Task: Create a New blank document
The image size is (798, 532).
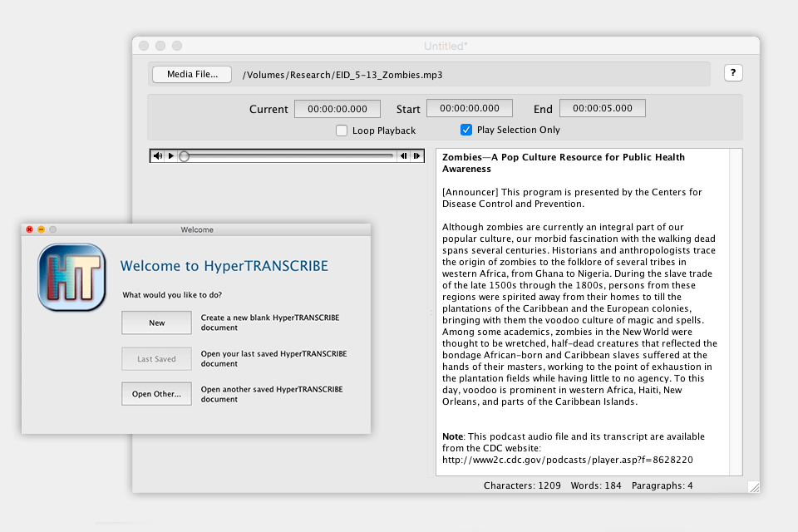Action: (x=157, y=323)
